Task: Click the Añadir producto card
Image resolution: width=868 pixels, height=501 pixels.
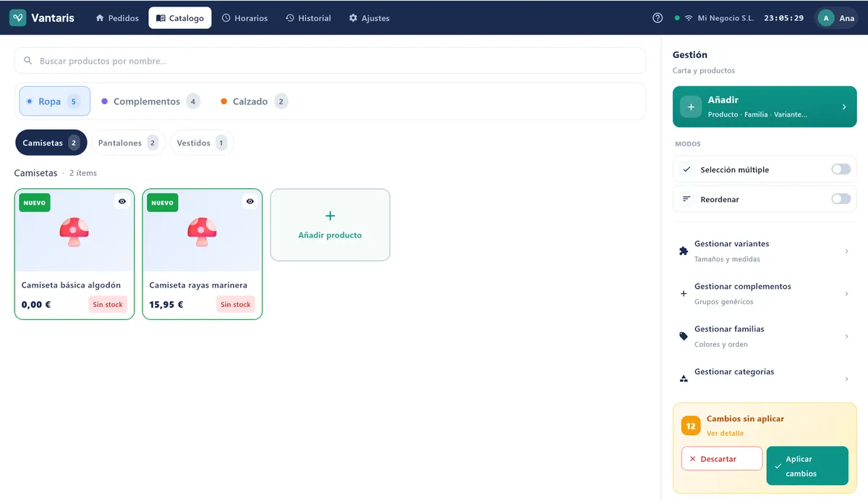Action: tap(330, 224)
